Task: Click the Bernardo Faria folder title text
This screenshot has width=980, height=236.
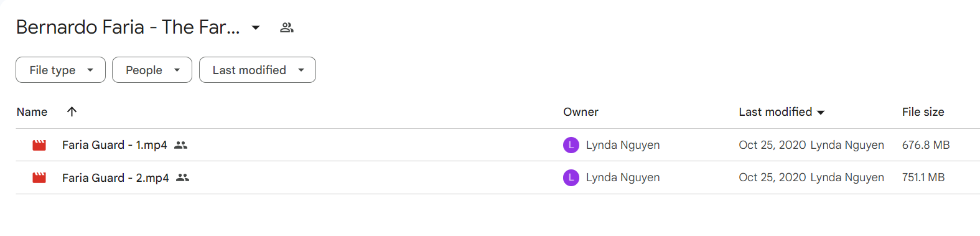Action: point(128,27)
